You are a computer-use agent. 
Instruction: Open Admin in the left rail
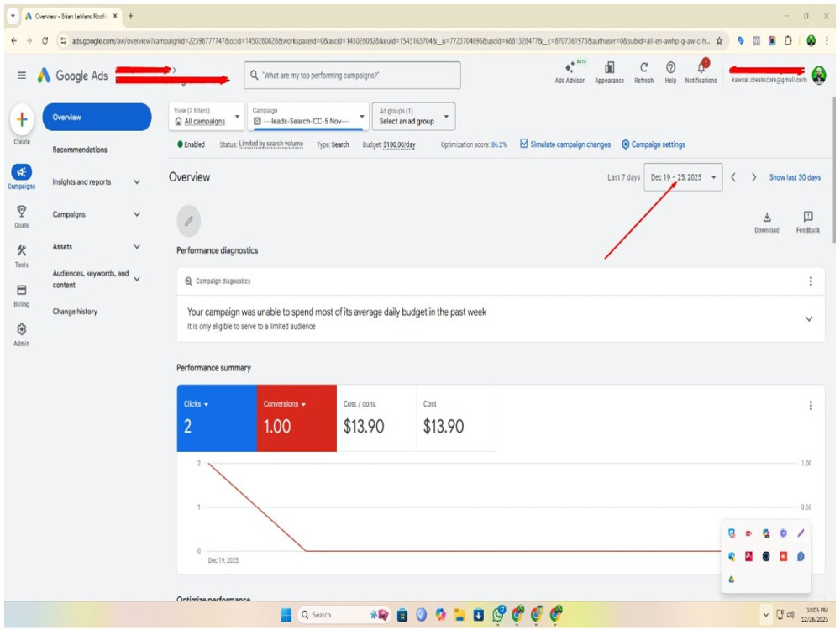click(22, 335)
